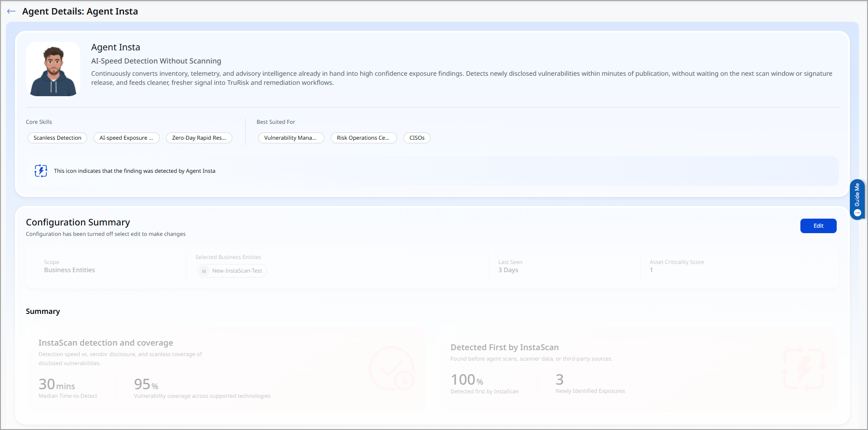Image resolution: width=868 pixels, height=430 pixels.
Task: Click the 'Summary' section heading
Action: pos(43,311)
